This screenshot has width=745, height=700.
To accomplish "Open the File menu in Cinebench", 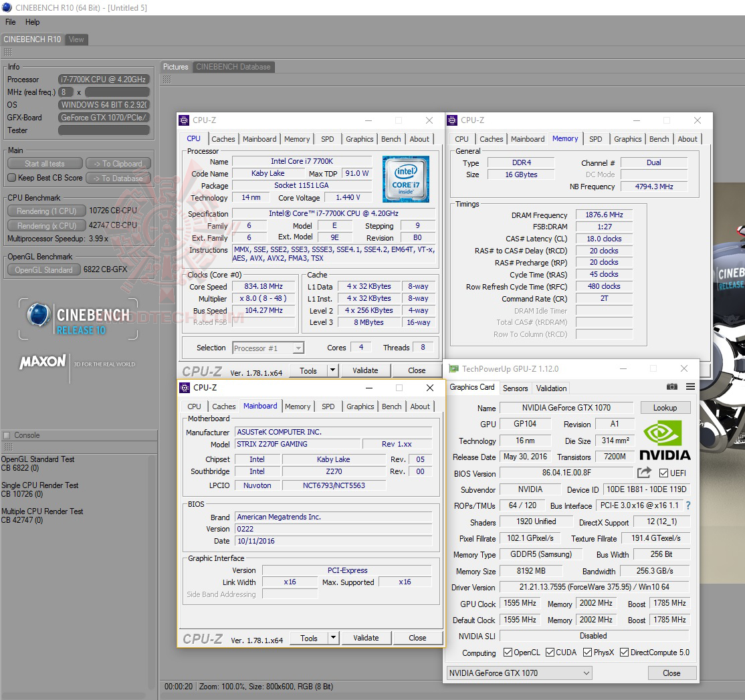I will (10, 22).
